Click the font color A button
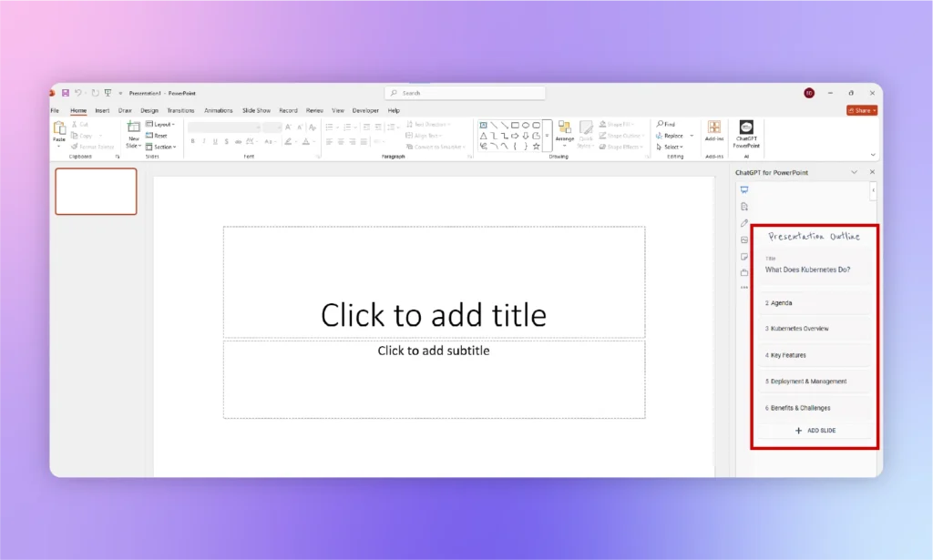The width and height of the screenshot is (933, 560). click(306, 141)
